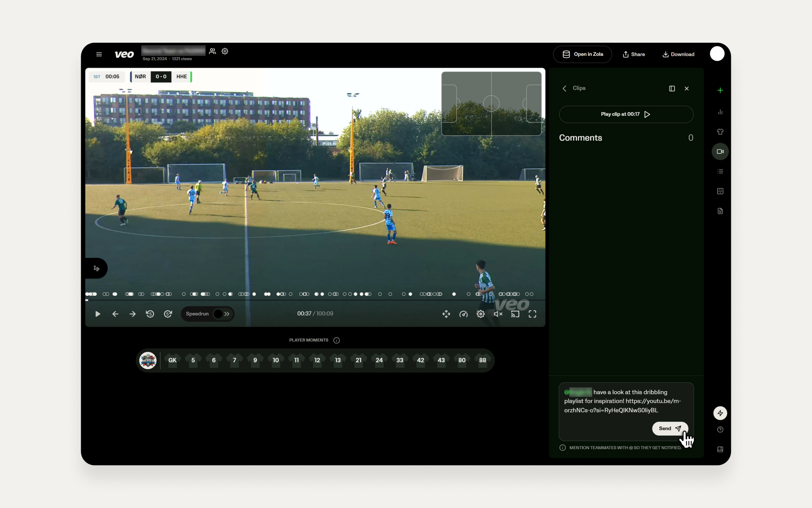Screen dimensions: 812x508
Task: Enter fullscreen mode
Action: [532, 314]
